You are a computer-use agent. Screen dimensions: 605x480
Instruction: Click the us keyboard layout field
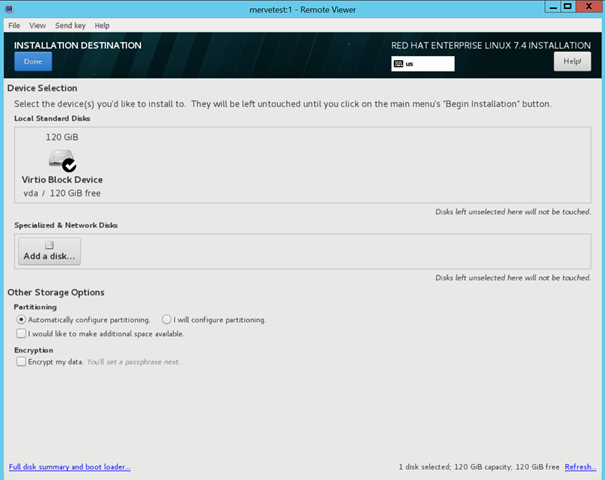click(423, 64)
